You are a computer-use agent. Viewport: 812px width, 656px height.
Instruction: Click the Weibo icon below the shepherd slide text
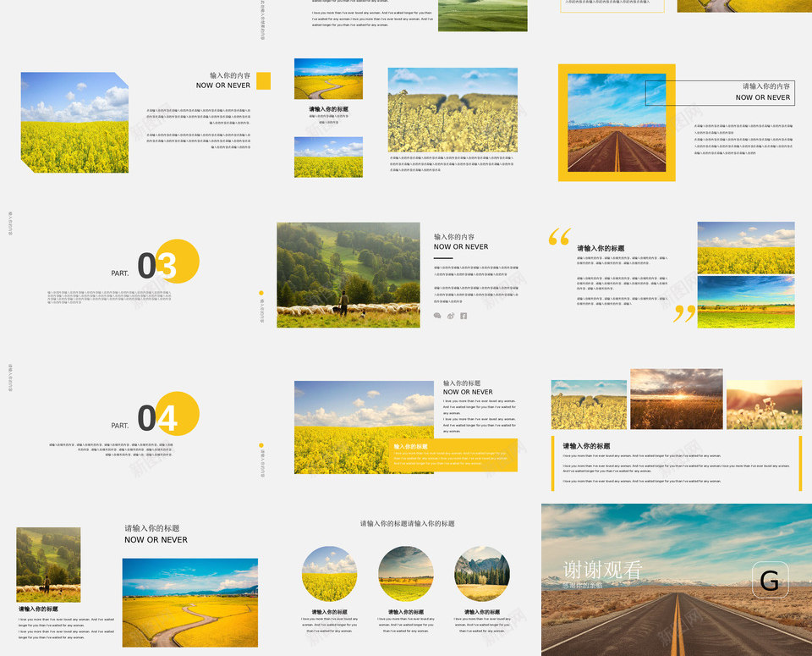451,316
